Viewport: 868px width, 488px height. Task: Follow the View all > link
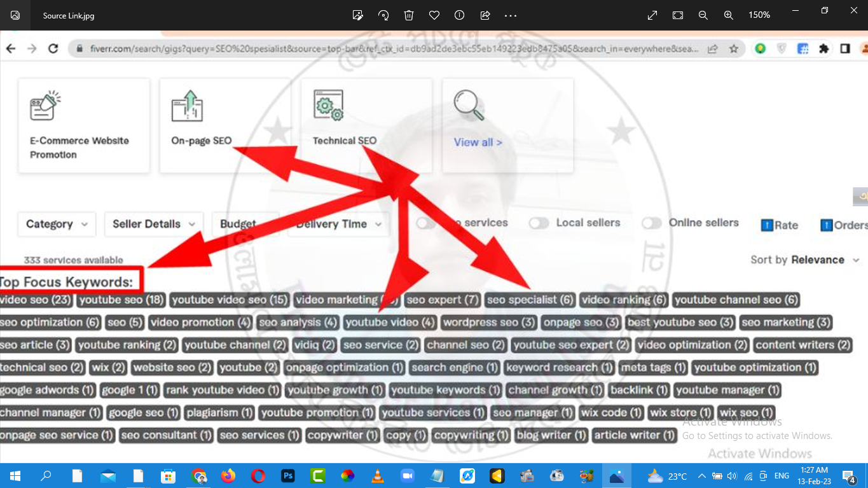point(478,143)
